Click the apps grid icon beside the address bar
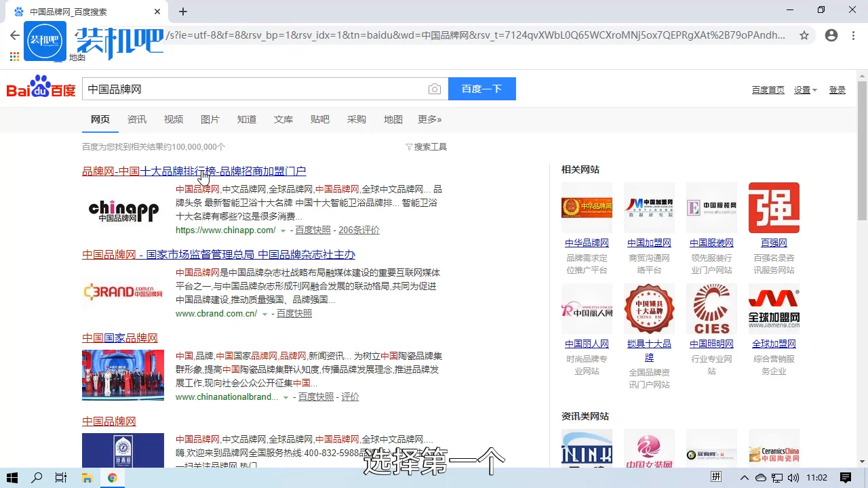The image size is (868, 488). point(14,56)
